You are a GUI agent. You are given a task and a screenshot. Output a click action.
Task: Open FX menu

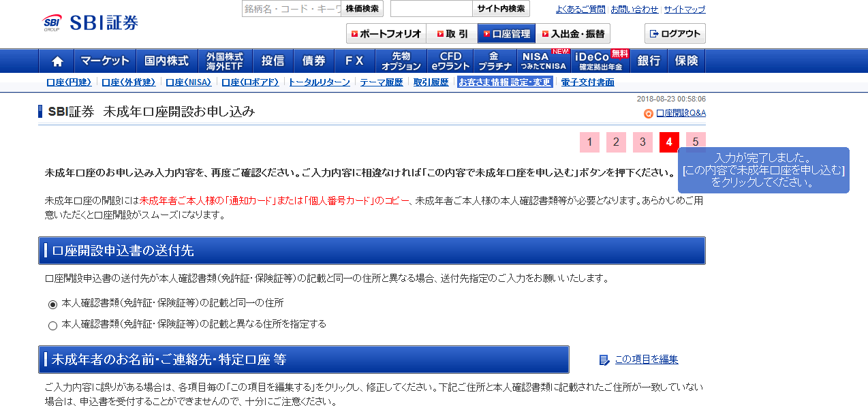[354, 61]
